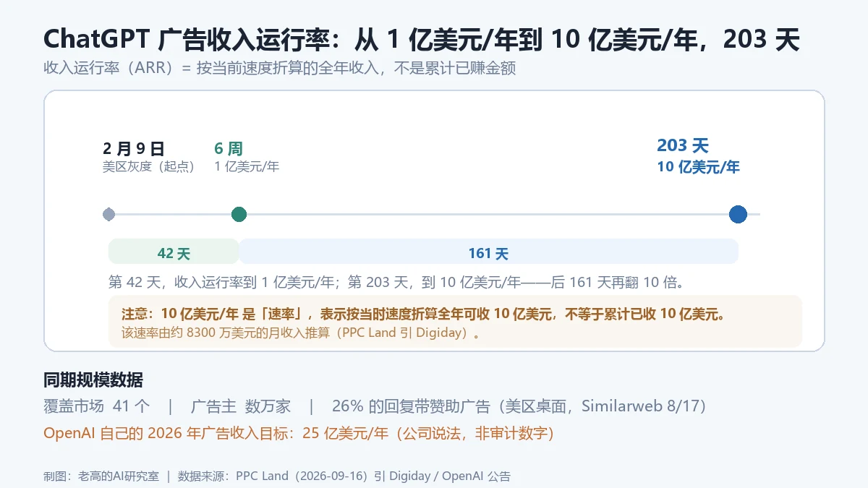868x488 pixels.
Task: Select the green '42 天' segment bar
Action: click(x=174, y=252)
